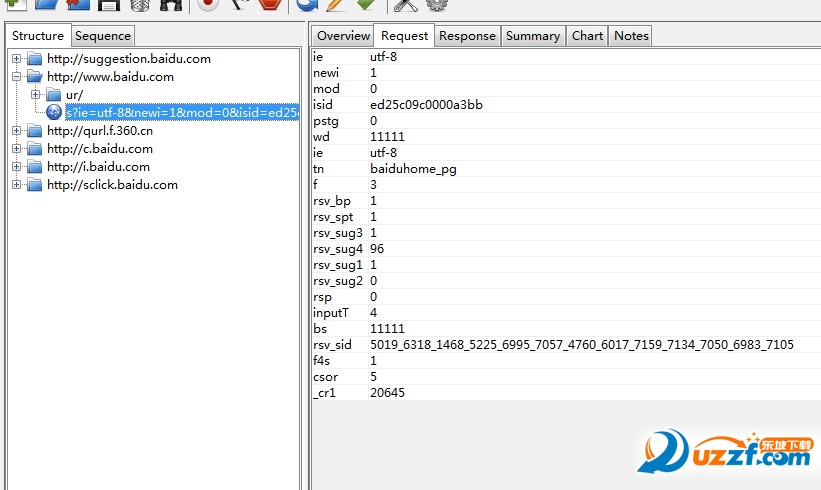The image size is (821, 490).
Task: Click the bs parameter value 11111
Action: [387, 329]
